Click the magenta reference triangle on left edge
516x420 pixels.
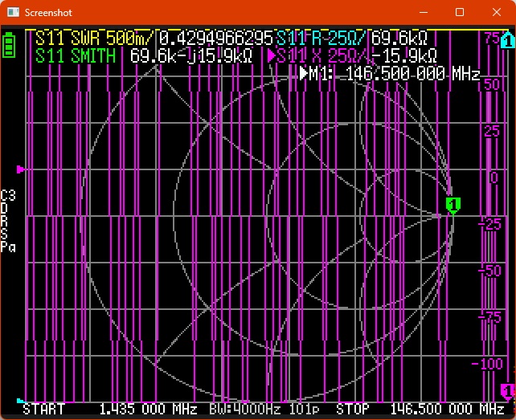pyautogui.click(x=21, y=169)
